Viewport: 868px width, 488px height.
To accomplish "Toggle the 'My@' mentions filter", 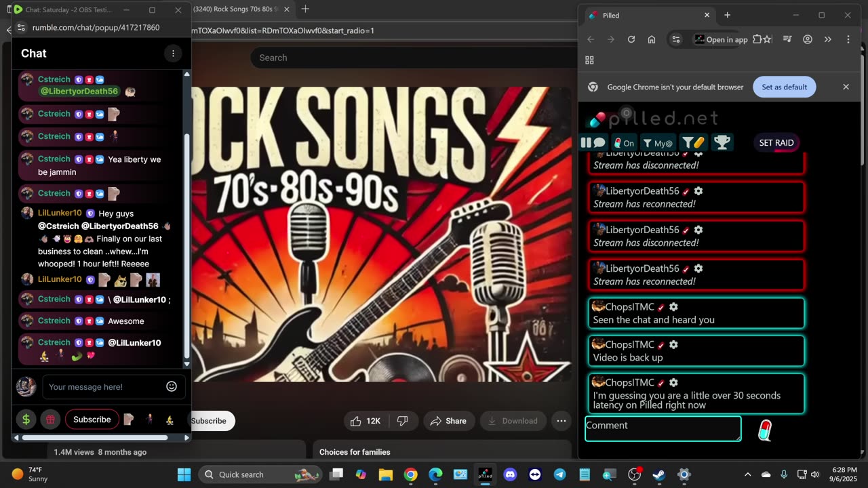I will point(658,142).
